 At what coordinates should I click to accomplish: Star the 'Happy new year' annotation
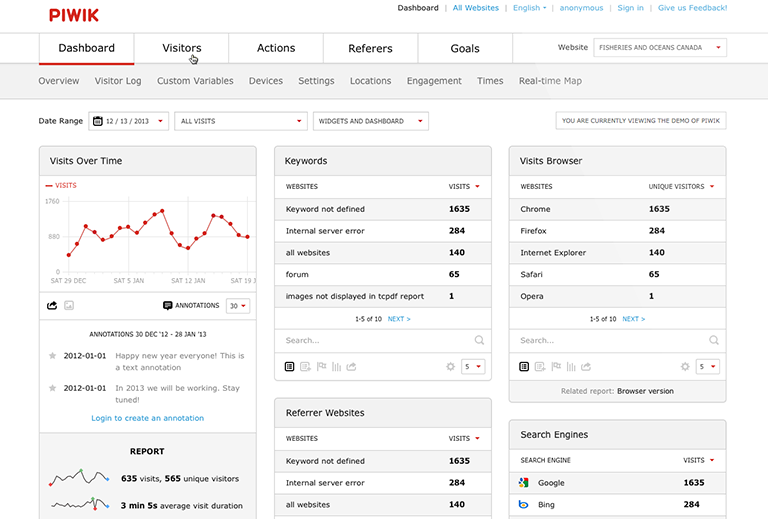point(52,356)
